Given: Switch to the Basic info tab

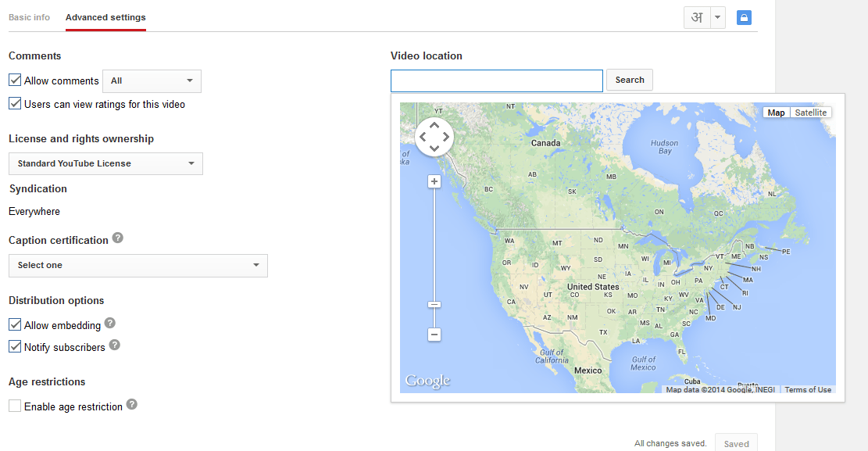Looking at the screenshot, I should [29, 16].
